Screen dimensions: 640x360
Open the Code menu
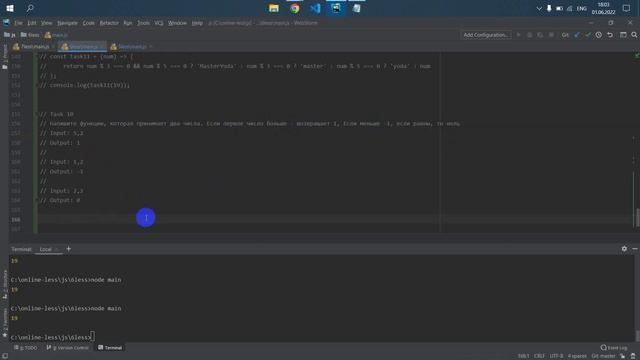point(89,23)
